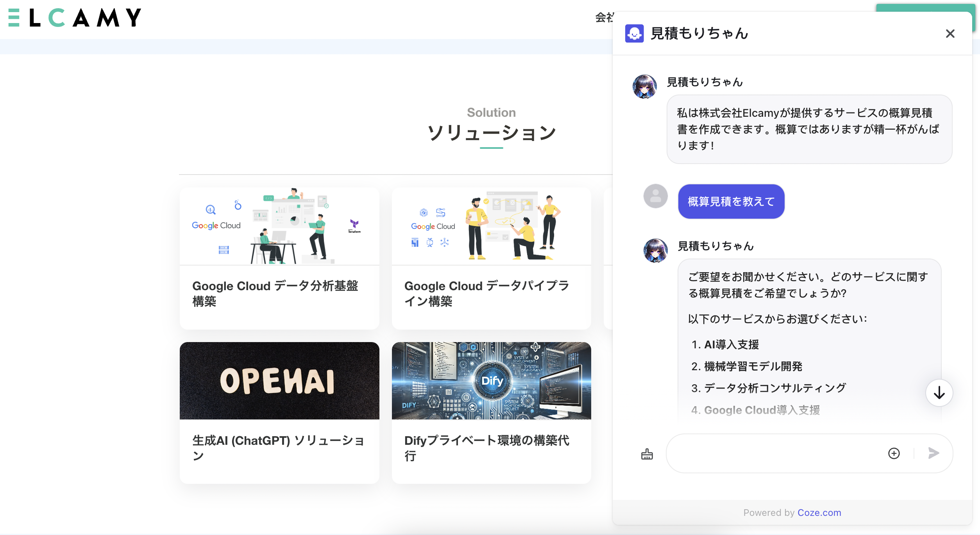Image resolution: width=980 pixels, height=535 pixels.
Task: Open the Coze.com link
Action: click(819, 513)
